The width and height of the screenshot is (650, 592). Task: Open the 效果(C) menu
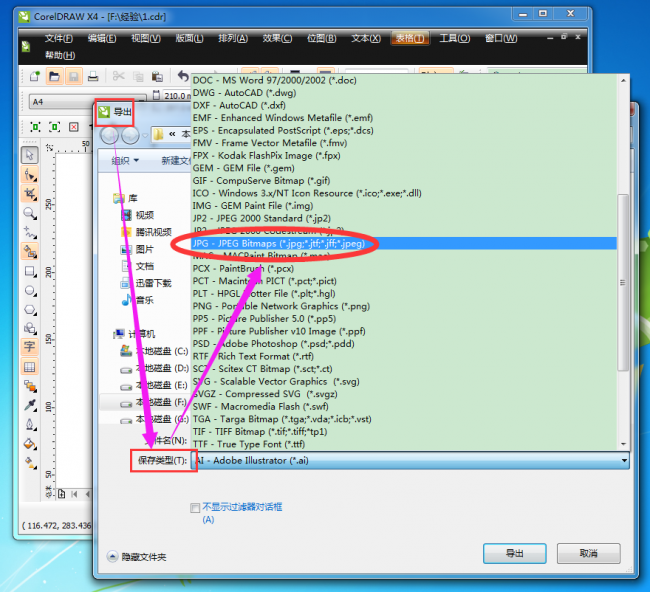click(277, 39)
